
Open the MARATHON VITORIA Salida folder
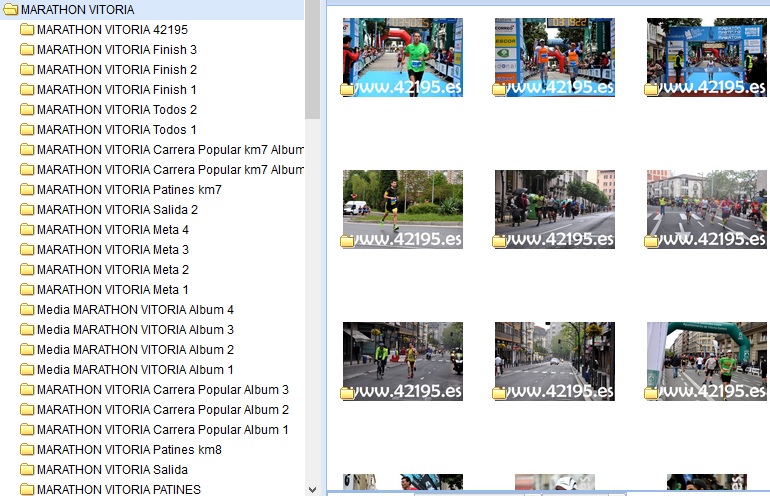tap(112, 470)
